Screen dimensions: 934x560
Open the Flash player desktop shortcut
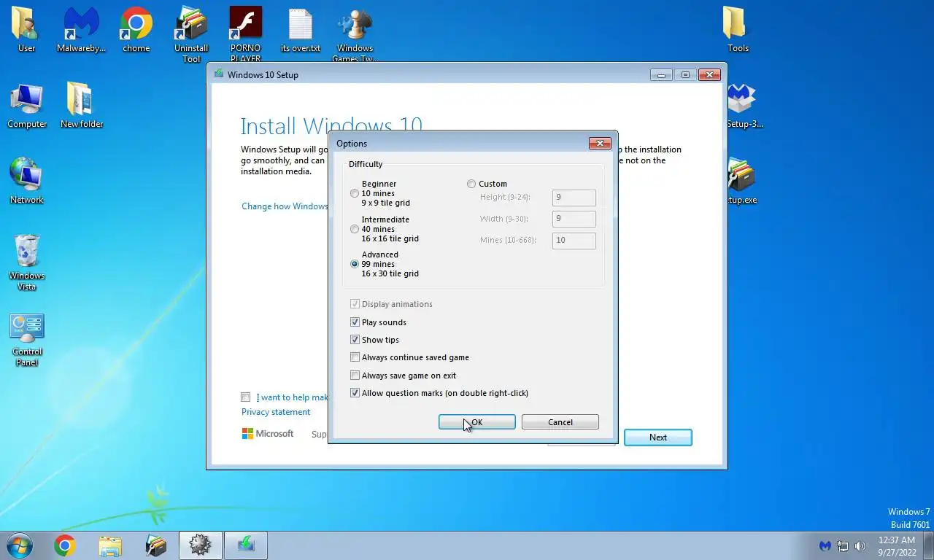[246, 34]
